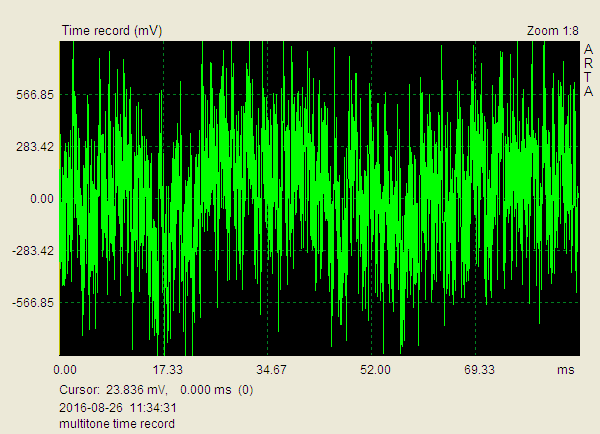600x434 pixels.
Task: Click the 0.00 y-axis value
Action: 42,199
